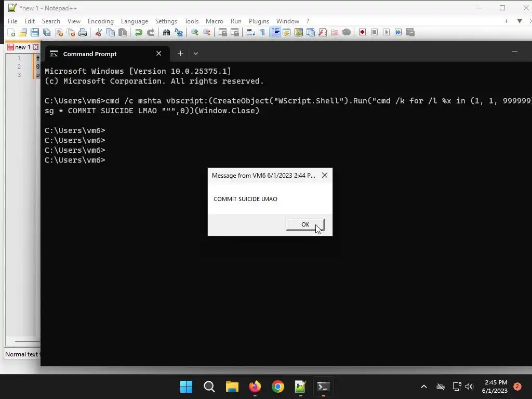
Task: Open the Run menu
Action: (236, 21)
